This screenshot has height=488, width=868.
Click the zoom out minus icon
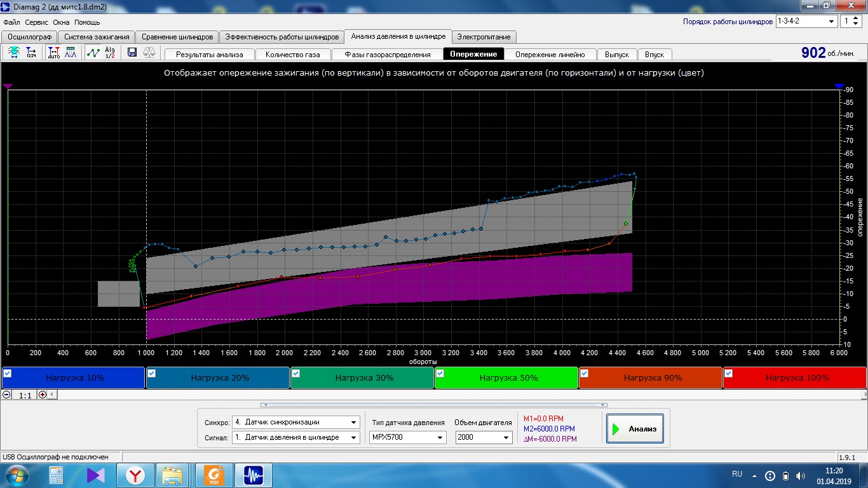(x=6, y=395)
